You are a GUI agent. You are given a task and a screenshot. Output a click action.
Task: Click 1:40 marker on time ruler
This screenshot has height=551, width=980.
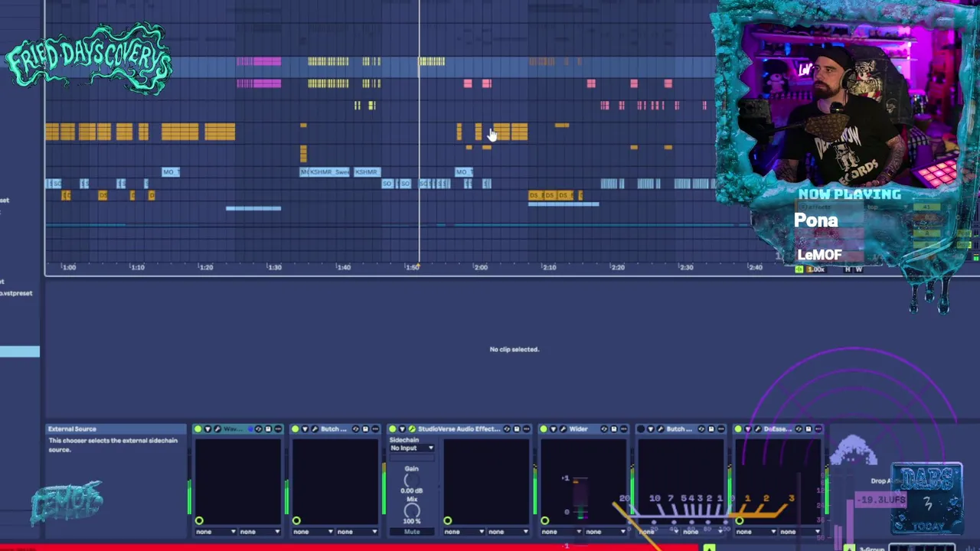coord(343,267)
